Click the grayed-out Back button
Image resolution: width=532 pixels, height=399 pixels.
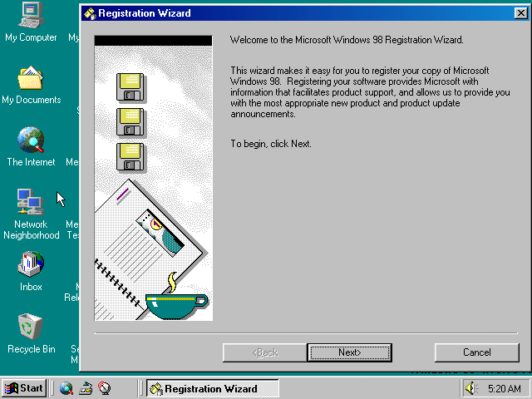pos(264,352)
